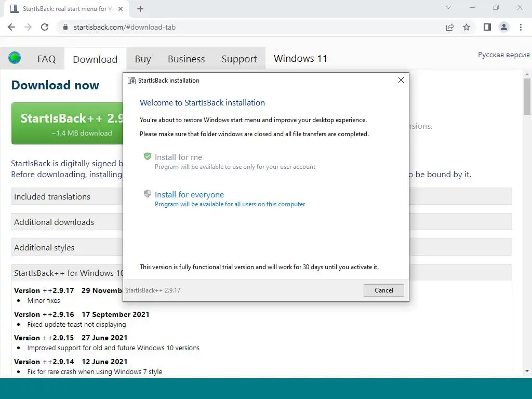The image size is (532, 399).
Task: Click 'Minor fixes' changelog line
Action: pyautogui.click(x=44, y=301)
